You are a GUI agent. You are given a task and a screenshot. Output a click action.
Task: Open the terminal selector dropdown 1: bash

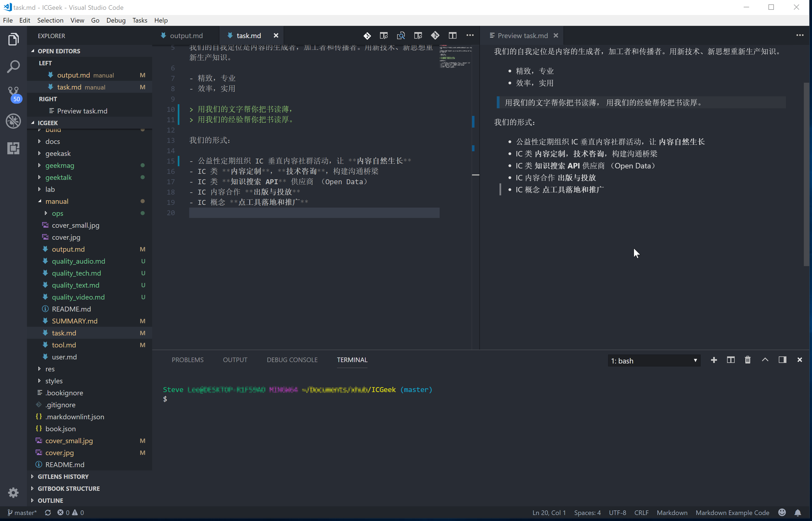pyautogui.click(x=654, y=361)
